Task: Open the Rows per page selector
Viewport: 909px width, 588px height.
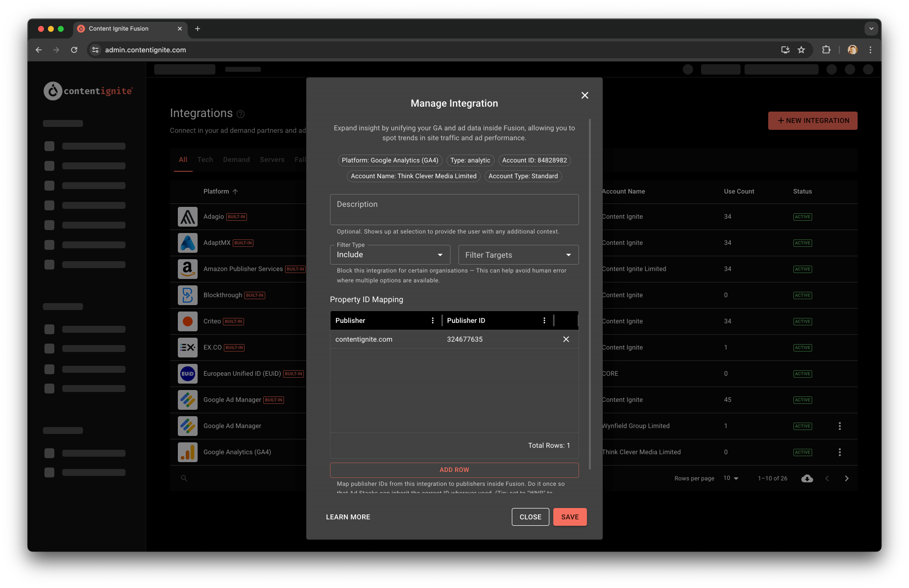Action: (x=731, y=478)
